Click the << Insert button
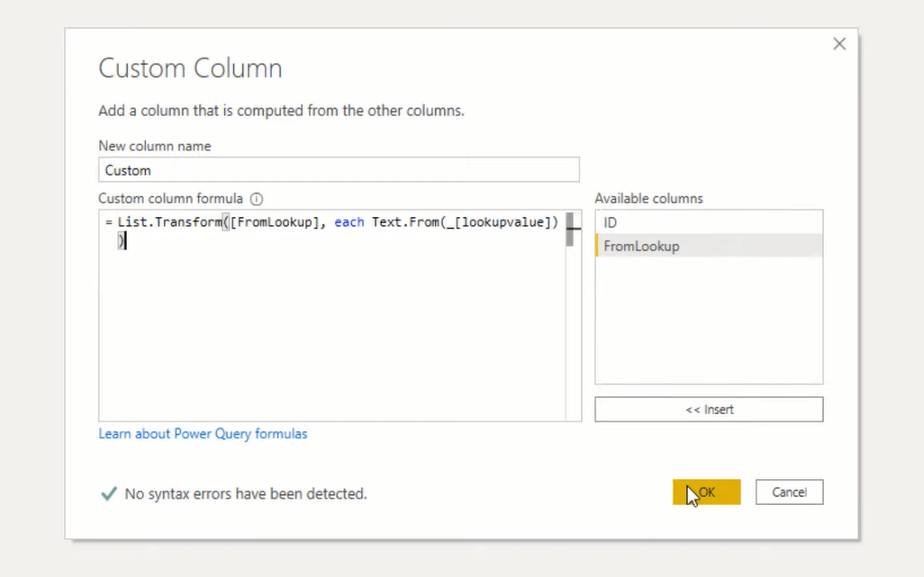924x577 pixels. point(709,410)
